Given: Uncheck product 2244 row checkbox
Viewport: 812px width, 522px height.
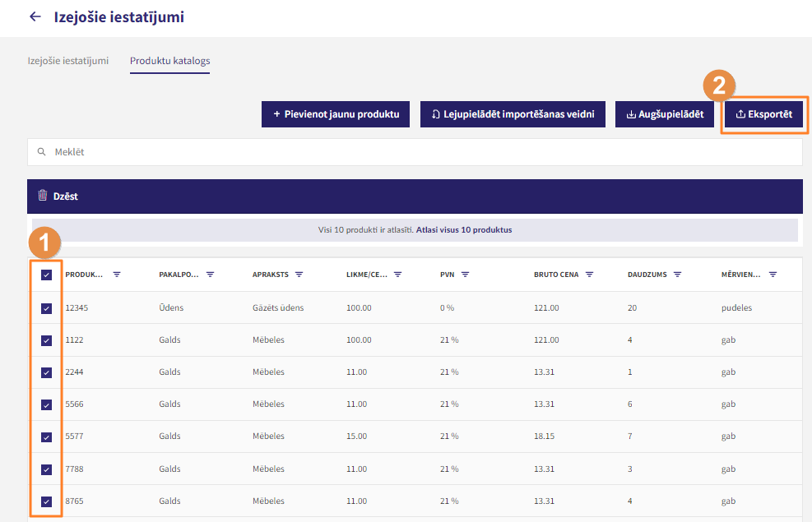Looking at the screenshot, I should pos(47,372).
